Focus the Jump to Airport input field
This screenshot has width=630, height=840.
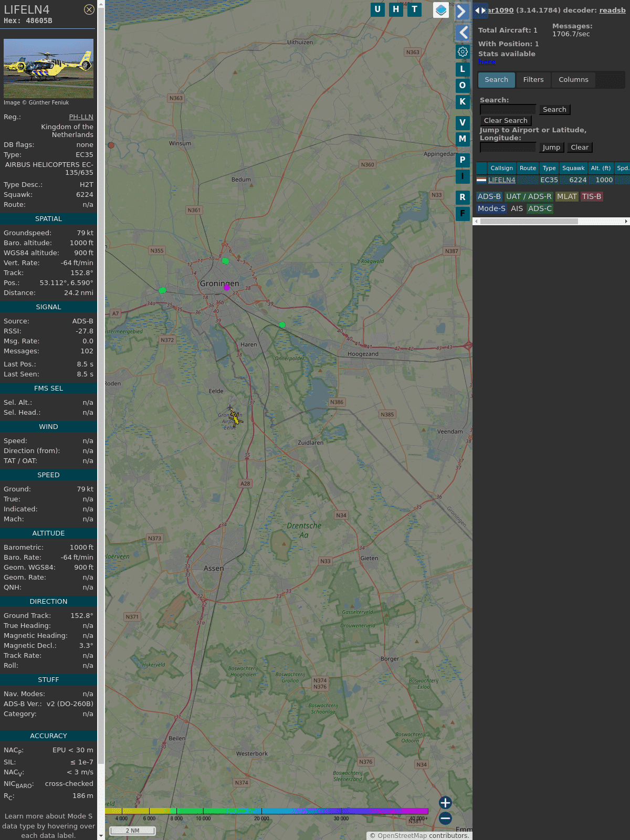click(508, 148)
